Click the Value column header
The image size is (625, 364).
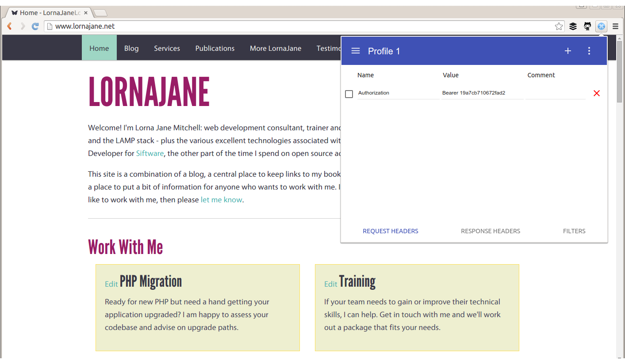point(451,75)
